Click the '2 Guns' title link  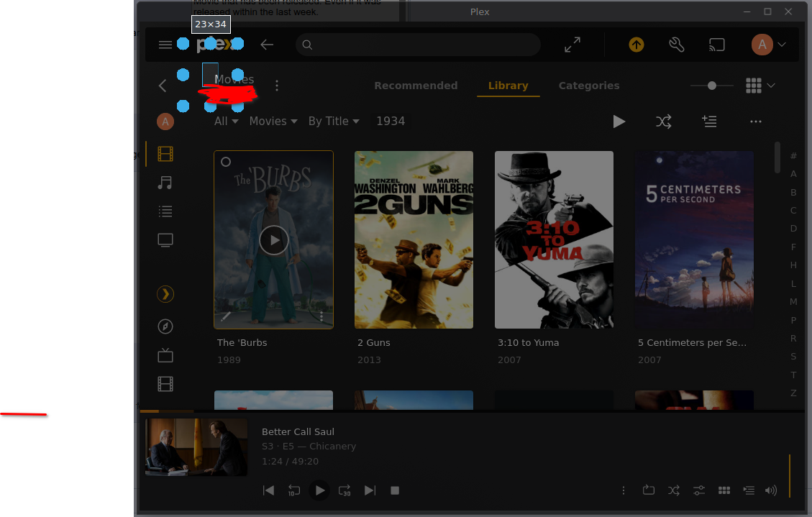tap(374, 342)
